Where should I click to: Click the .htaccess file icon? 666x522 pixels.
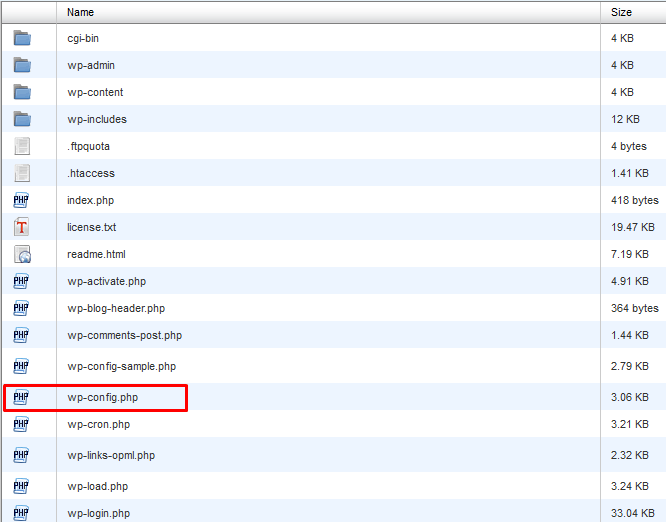[x=22, y=173]
